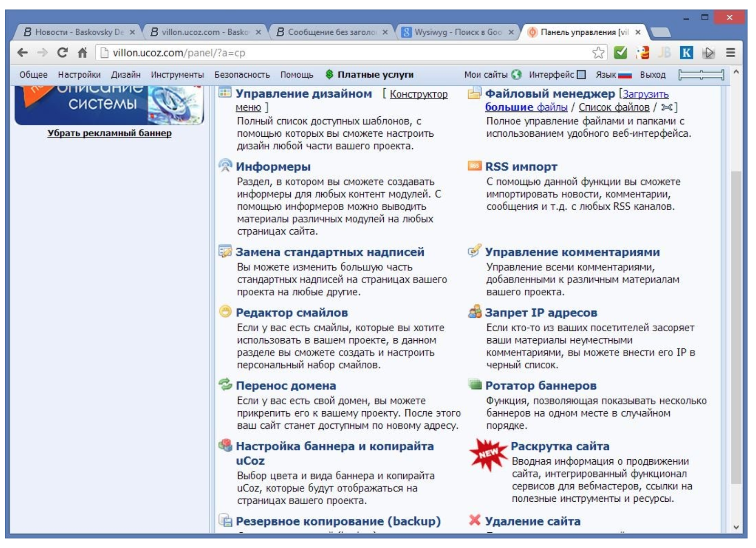Viewport: 756px width, 548px height.
Task: Open the Безопасность menu
Action: (x=242, y=75)
